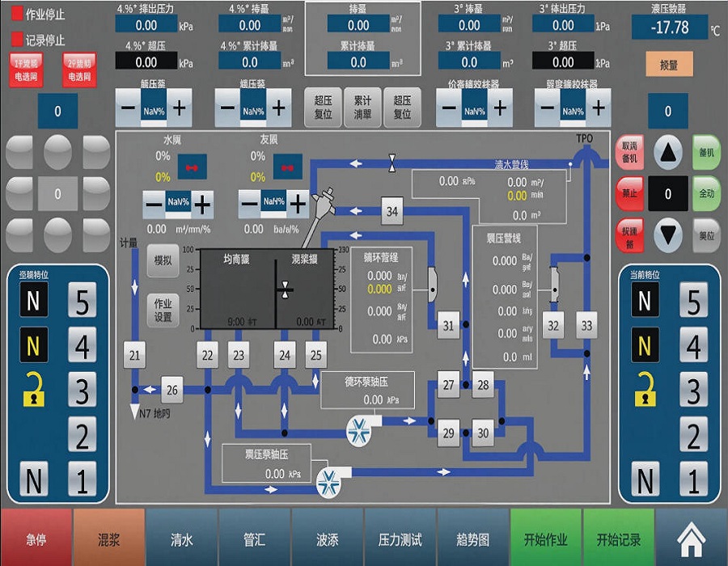Click the -17.78 temperature reading
The image size is (728, 566).
(x=669, y=27)
